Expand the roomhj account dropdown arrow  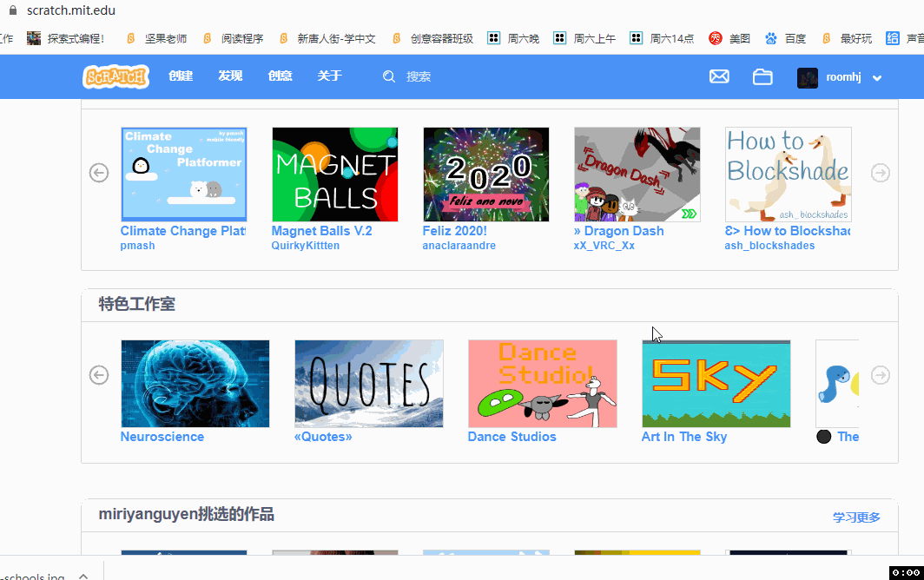[x=877, y=78]
